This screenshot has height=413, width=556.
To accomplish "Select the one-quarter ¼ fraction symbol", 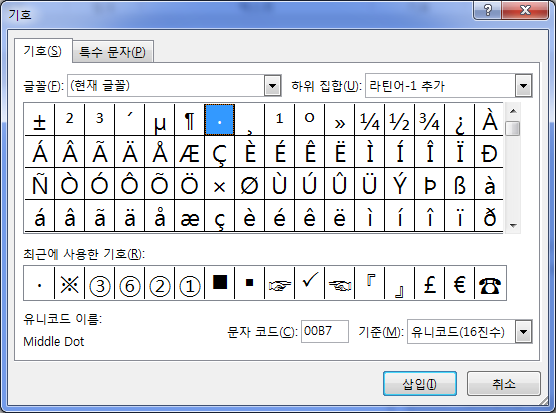I will click(x=369, y=120).
